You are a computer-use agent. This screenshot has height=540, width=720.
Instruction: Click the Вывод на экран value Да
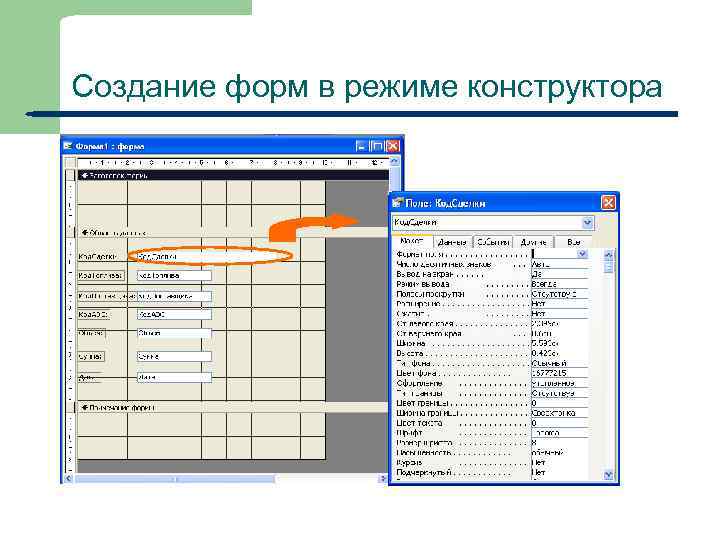tap(560, 274)
